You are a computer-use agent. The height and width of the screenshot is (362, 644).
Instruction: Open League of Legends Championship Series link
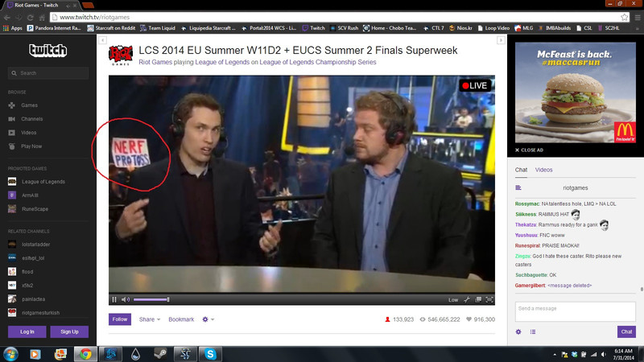pyautogui.click(x=318, y=63)
